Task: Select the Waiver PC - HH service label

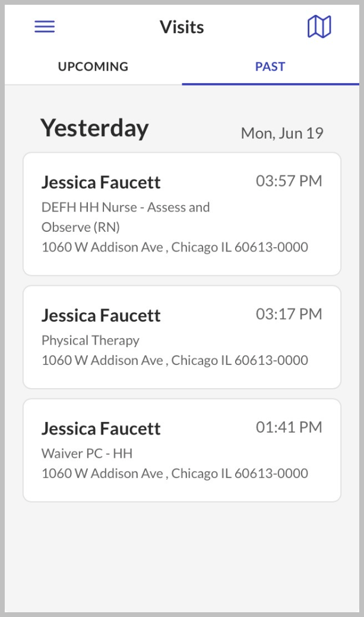Action: (87, 454)
